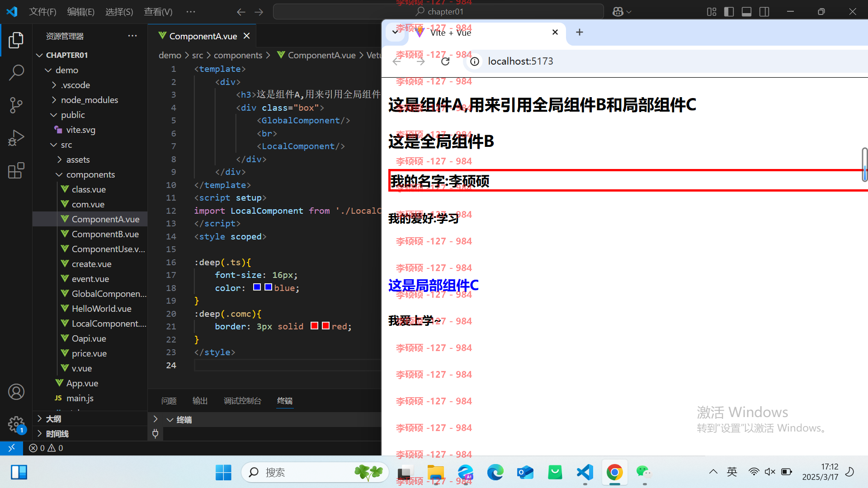
Task: Open errors and warnings count in status bar
Action: point(46,448)
